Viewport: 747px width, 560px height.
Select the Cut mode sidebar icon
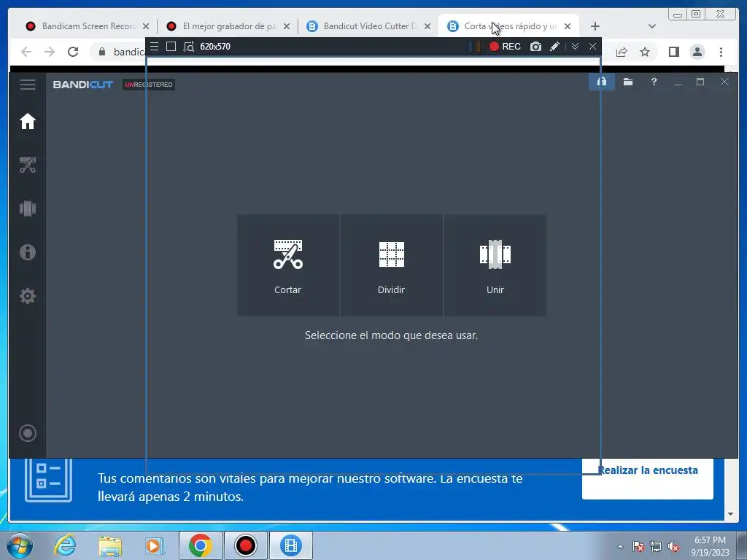coord(28,165)
